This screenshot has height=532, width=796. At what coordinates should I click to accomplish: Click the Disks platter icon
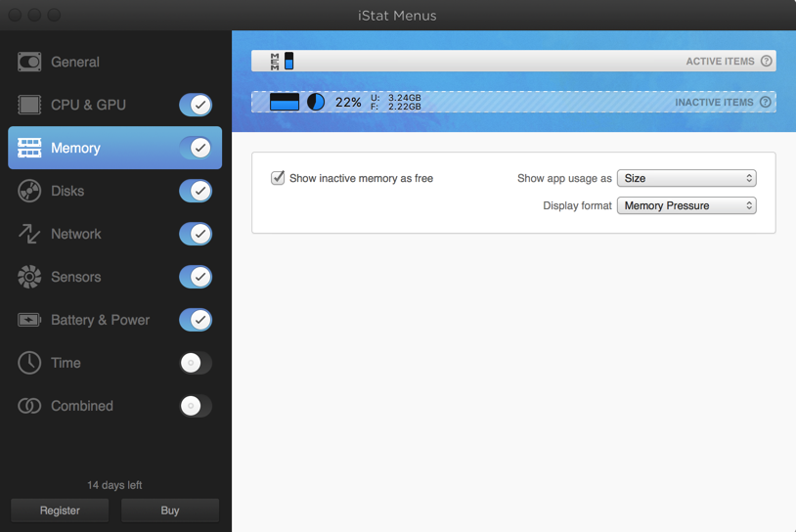pos(29,191)
